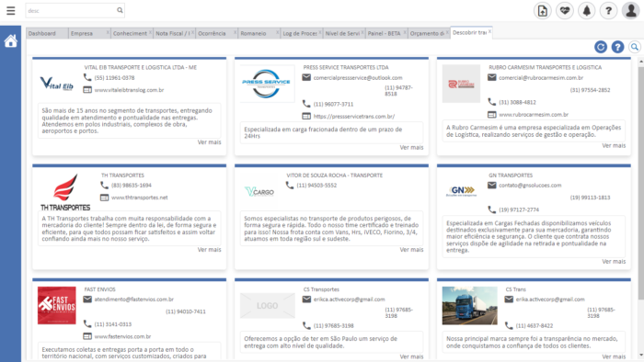Screen dimensions: 644x362
Task: Expand Ver mais on Vital Eib card
Action: tap(209, 142)
